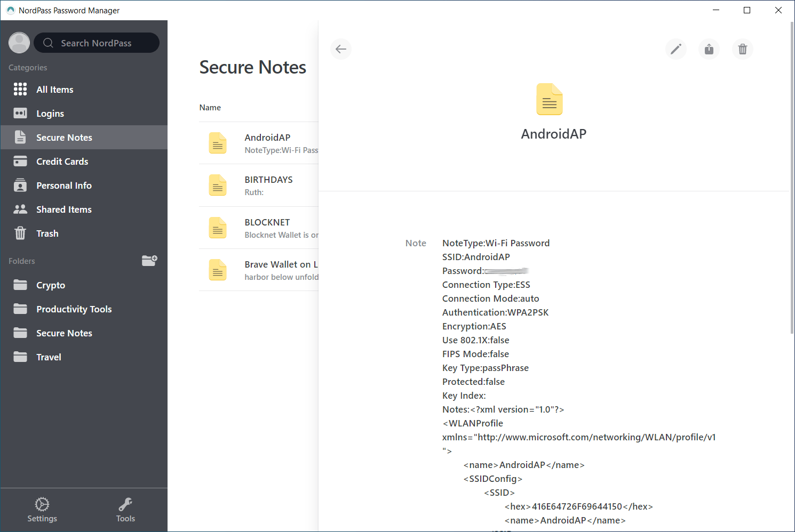The height and width of the screenshot is (532, 795).
Task: Click the Authentication:WPA2PSK line
Action: pos(495,312)
